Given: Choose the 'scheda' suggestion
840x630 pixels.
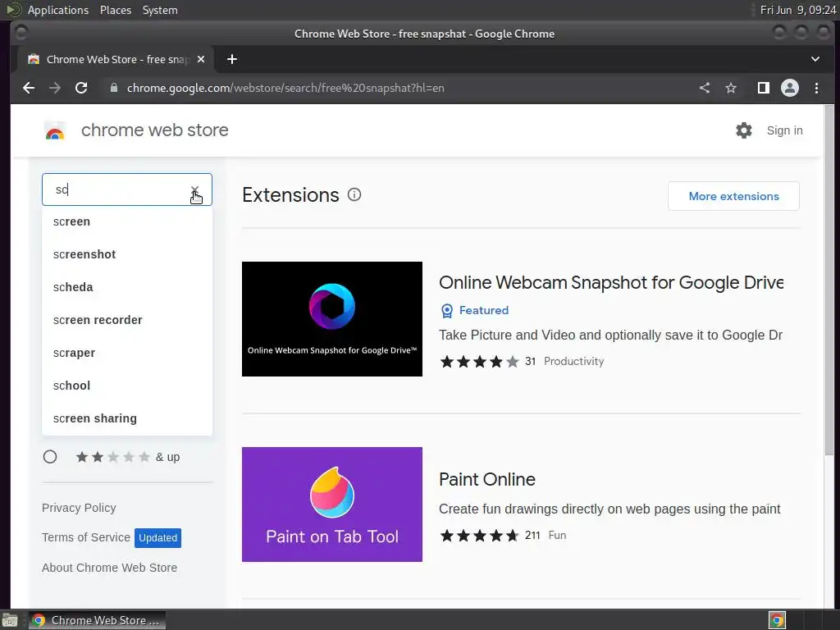Looking at the screenshot, I should tap(127, 287).
